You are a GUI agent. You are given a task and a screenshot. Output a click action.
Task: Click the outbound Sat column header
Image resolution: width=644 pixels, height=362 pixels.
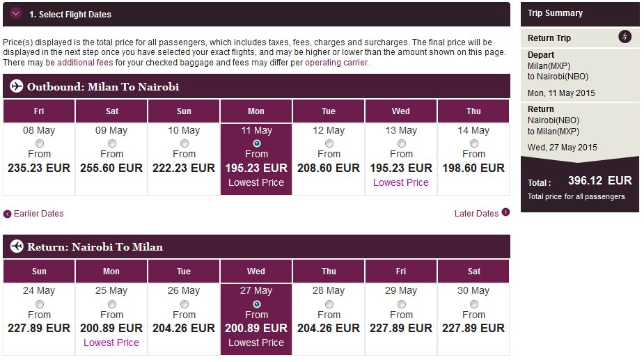click(x=111, y=111)
